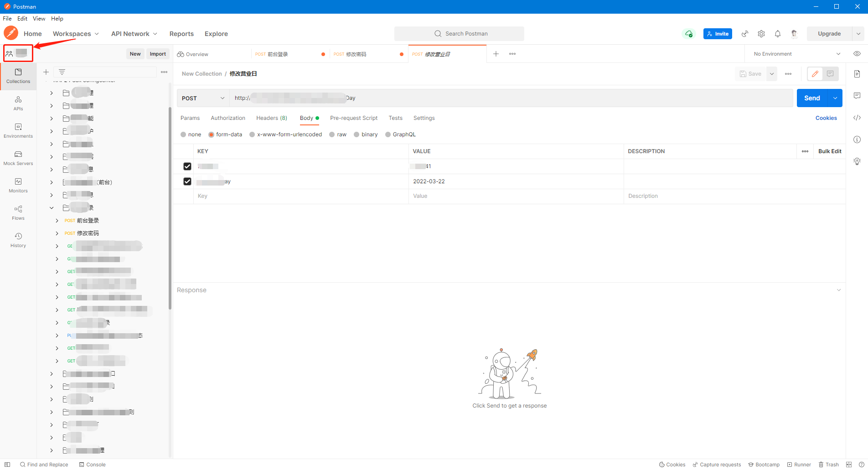Collapse the Response panel chevron
868x470 pixels.
[x=839, y=290]
